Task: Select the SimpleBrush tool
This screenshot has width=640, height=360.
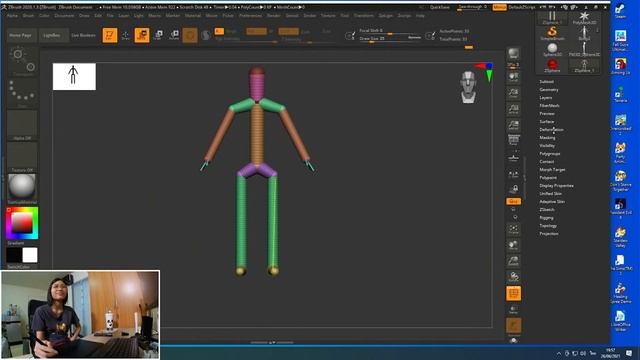Action: 552,33
